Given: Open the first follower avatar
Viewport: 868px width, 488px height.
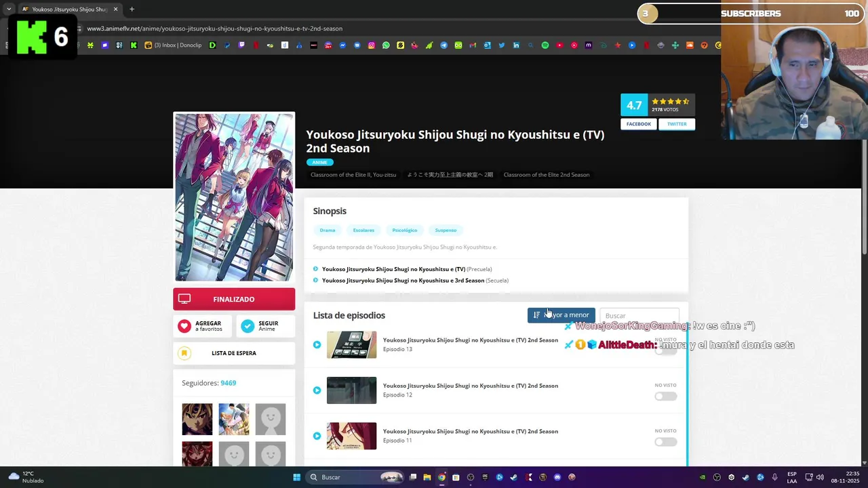Looking at the screenshot, I should [x=197, y=419].
